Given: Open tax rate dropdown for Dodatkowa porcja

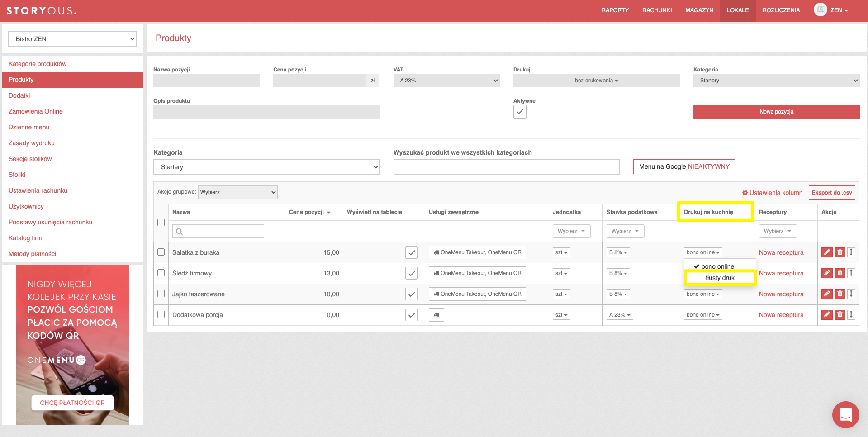Looking at the screenshot, I should (620, 315).
